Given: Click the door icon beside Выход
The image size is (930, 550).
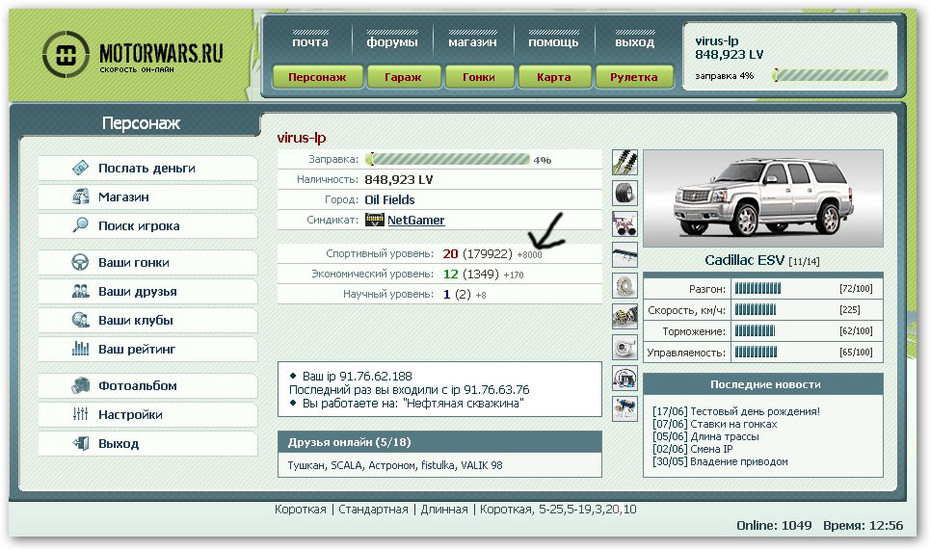Looking at the screenshot, I should pos(80,443).
